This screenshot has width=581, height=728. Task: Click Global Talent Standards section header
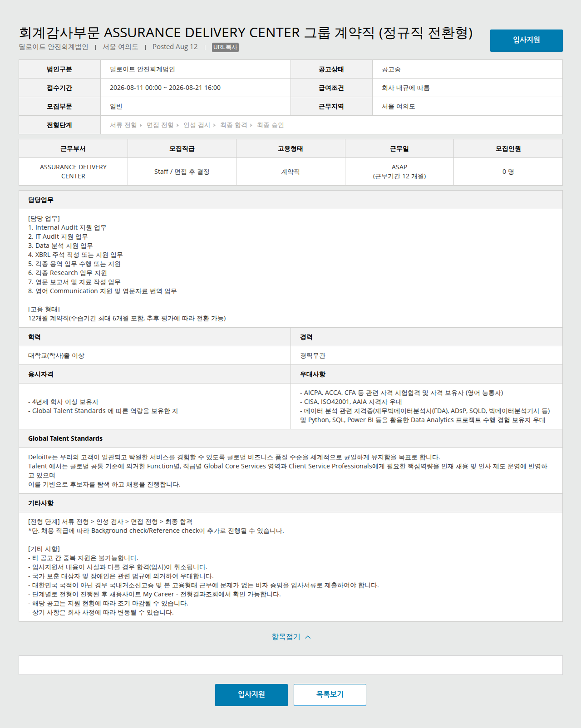pyautogui.click(x=290, y=439)
